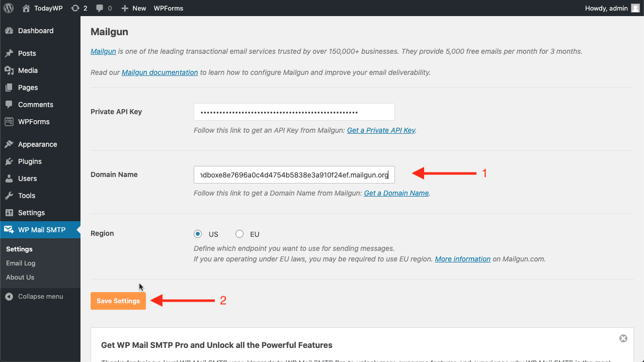Click the Appearance paintbrush icon
644x362 pixels.
click(x=9, y=144)
